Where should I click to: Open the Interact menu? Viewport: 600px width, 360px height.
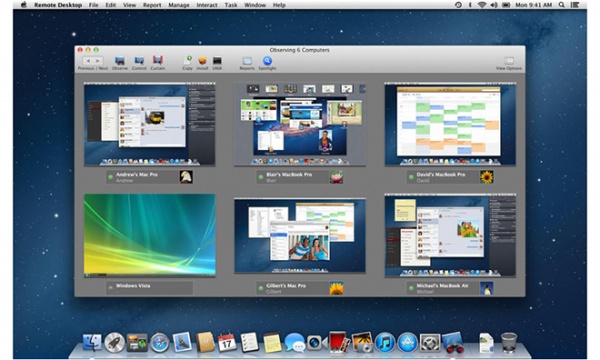pos(207,5)
